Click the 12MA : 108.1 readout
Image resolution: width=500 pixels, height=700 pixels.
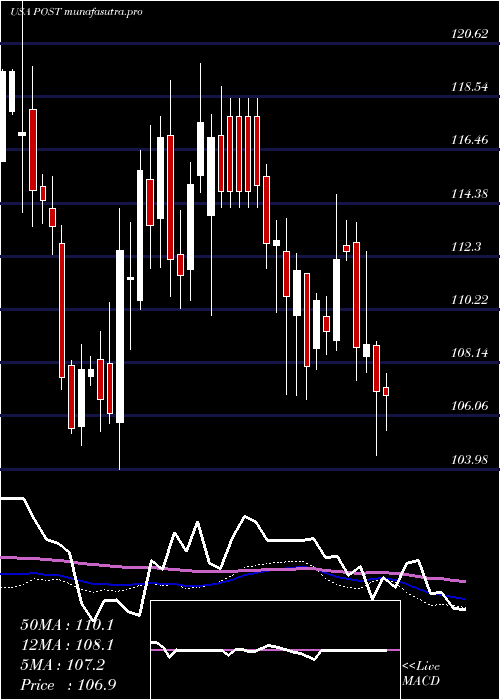67,645
